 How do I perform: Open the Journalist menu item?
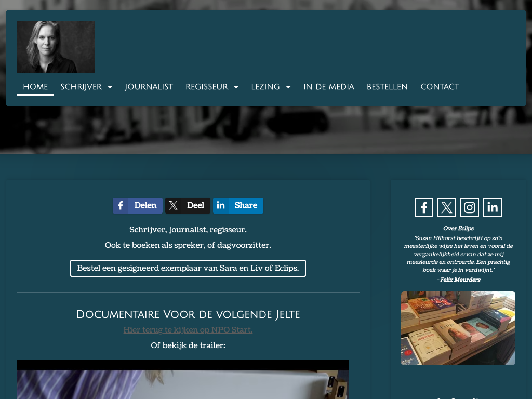tap(149, 87)
